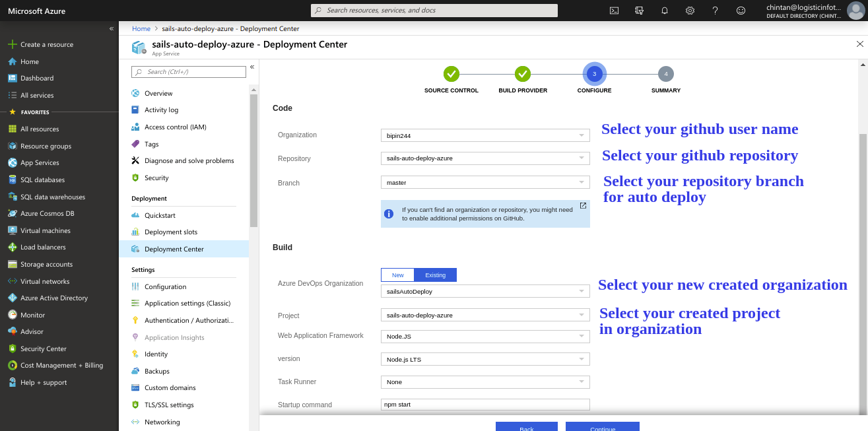The width and height of the screenshot is (868, 431).
Task: Expand Azure DevOps Organization dropdown sailsAutoDeploy
Action: [x=485, y=291]
